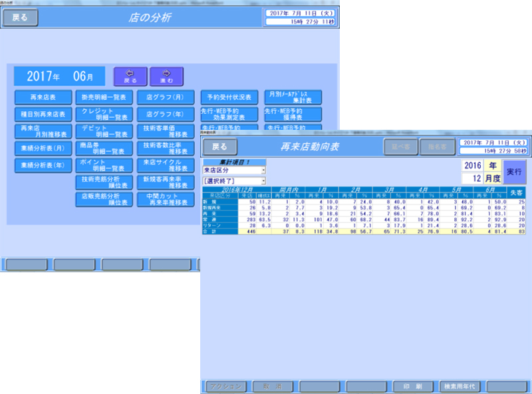Open ポイント 明細一覧表 report
Image resolution: width=532 pixels, height=394 pixels.
104,165
